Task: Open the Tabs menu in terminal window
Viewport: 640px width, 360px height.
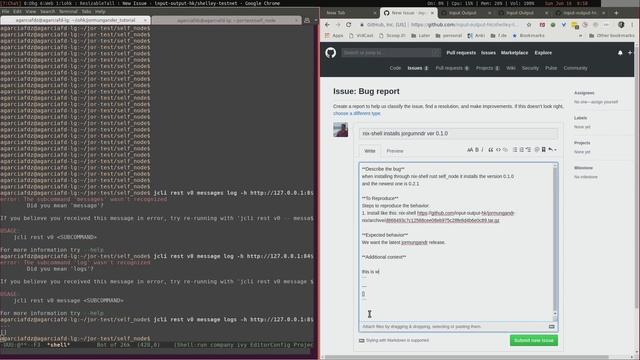Action: pos(86,11)
